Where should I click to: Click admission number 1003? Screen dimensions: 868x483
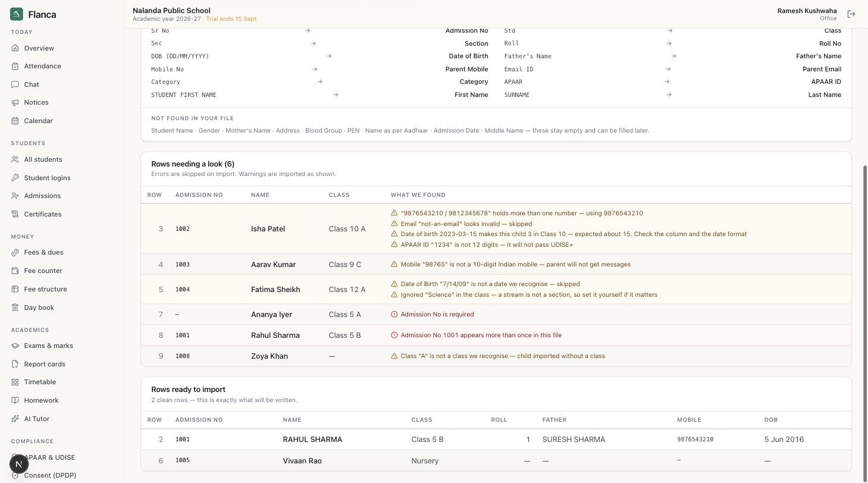point(183,264)
